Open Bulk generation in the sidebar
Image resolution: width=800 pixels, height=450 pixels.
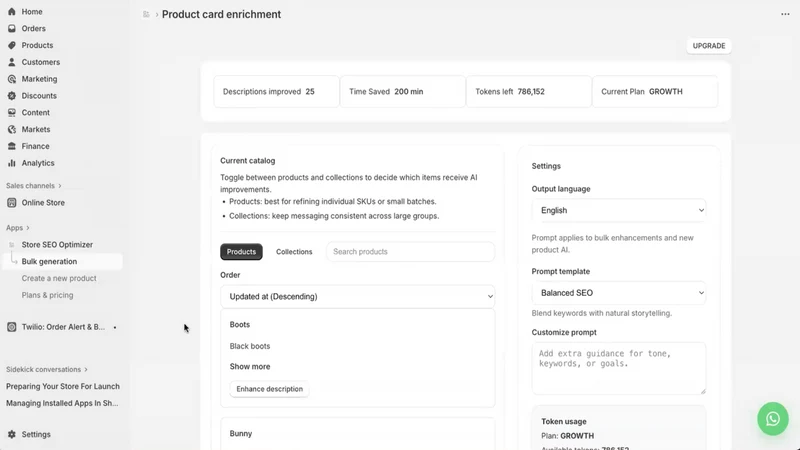point(63,261)
